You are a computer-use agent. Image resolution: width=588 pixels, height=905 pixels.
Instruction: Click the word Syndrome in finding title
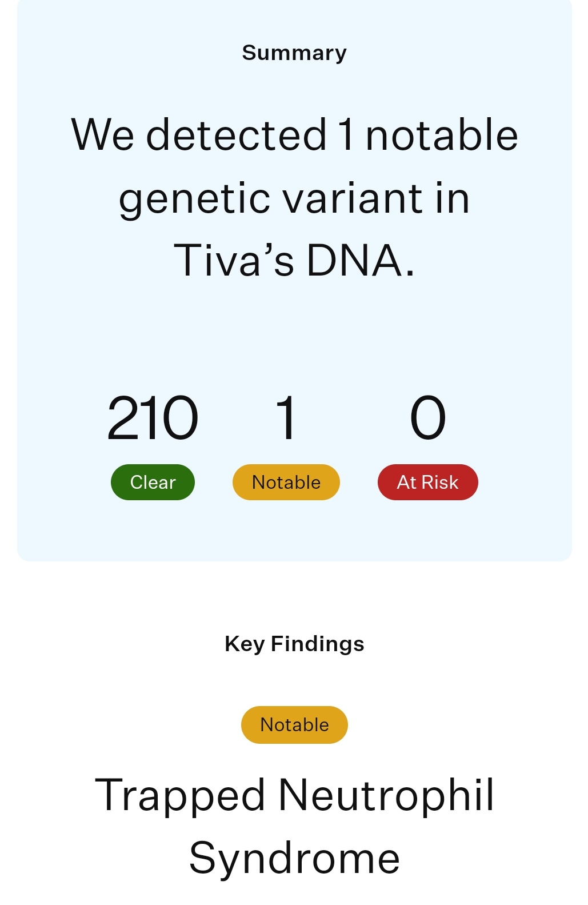[294, 859]
